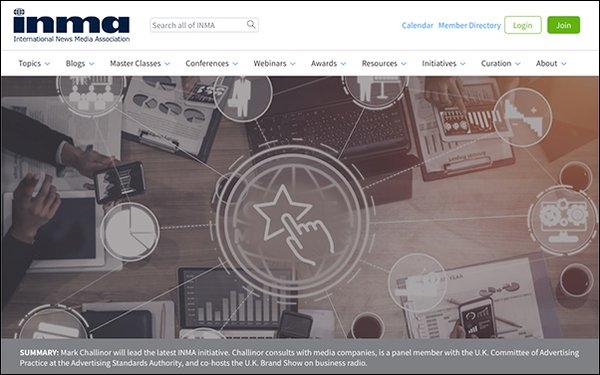
Task: Open the Calendar link
Action: click(417, 25)
